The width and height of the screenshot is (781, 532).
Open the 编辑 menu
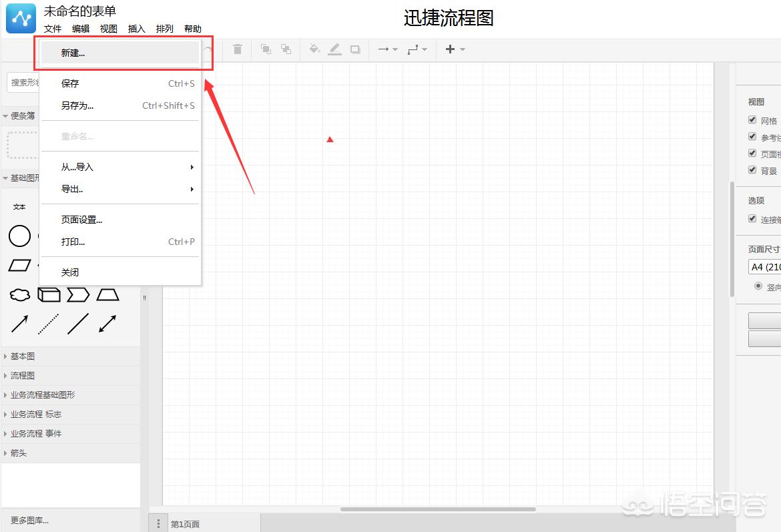81,29
